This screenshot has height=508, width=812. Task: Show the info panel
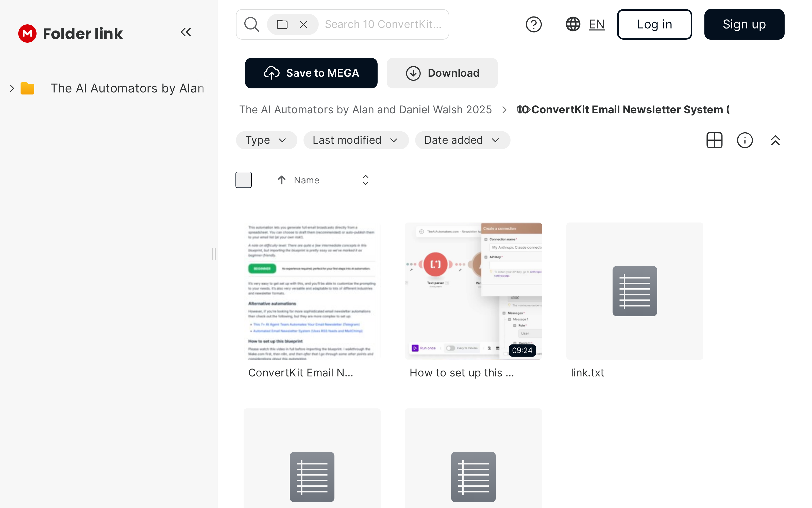click(x=745, y=140)
